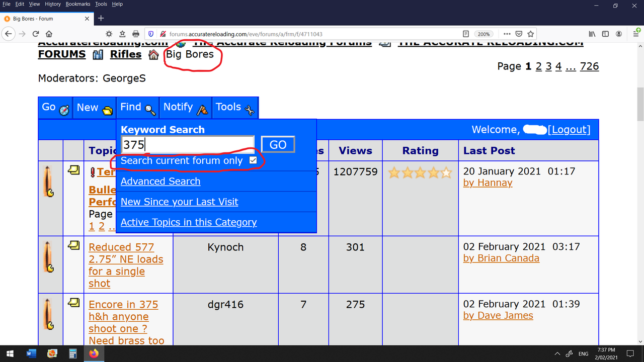Open the View menu

[x=34, y=4]
